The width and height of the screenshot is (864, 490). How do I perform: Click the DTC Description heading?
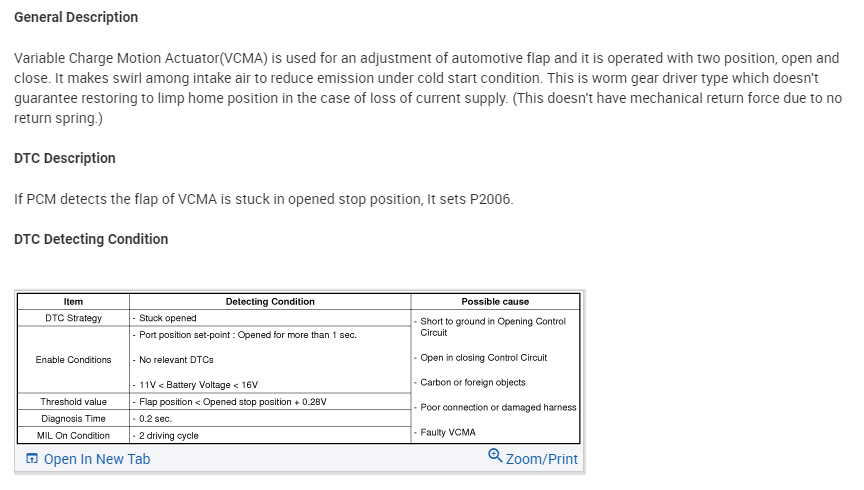tap(65, 158)
